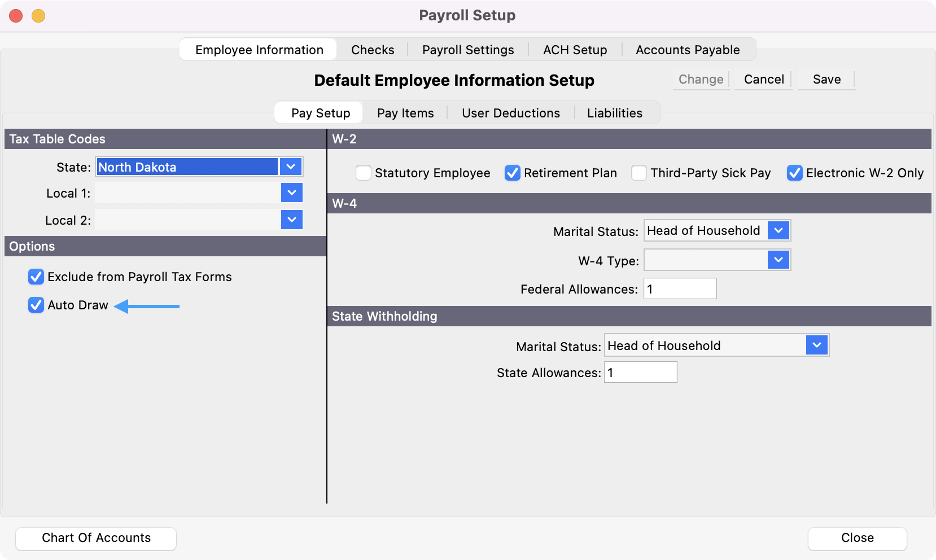Screen dimensions: 936x560
Task: Expand the Local 2 tax code dropdown
Action: pyautogui.click(x=291, y=220)
